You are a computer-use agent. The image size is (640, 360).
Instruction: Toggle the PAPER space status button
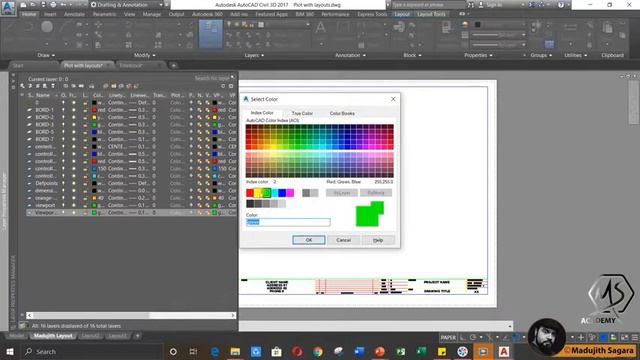pos(448,337)
